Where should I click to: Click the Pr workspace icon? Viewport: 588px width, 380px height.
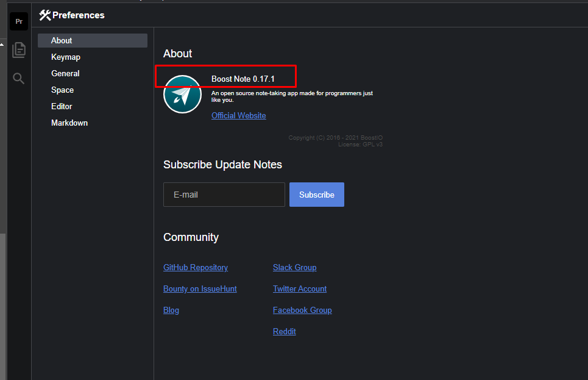[19, 21]
